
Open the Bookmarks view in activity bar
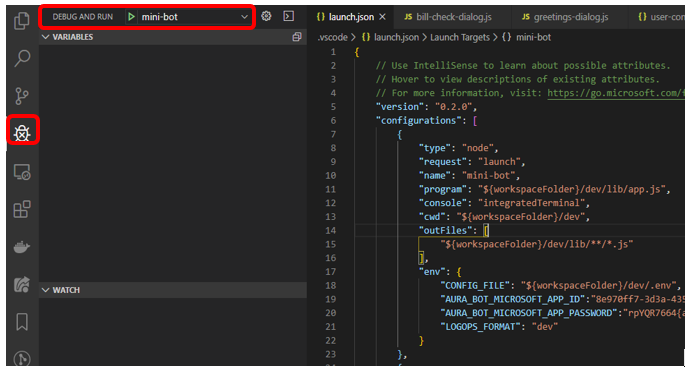(22, 322)
